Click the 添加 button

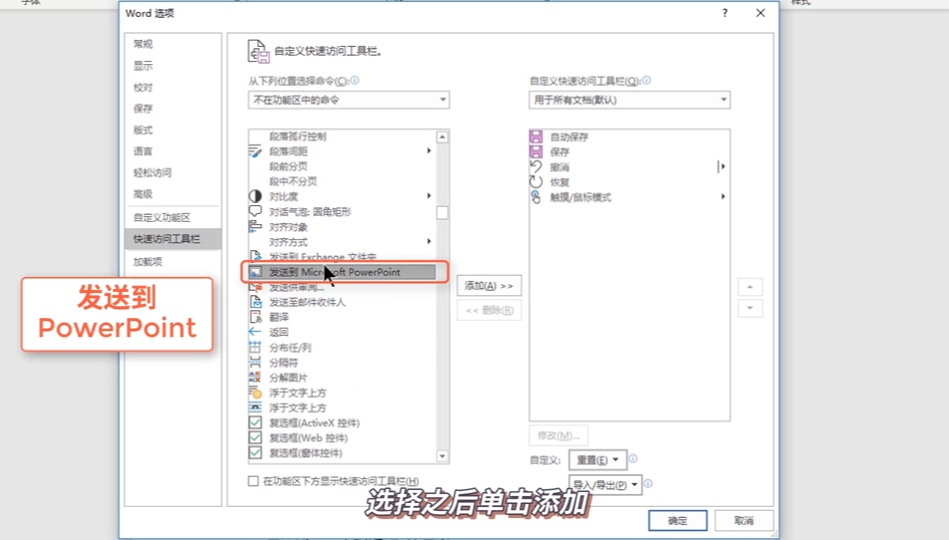pos(489,286)
